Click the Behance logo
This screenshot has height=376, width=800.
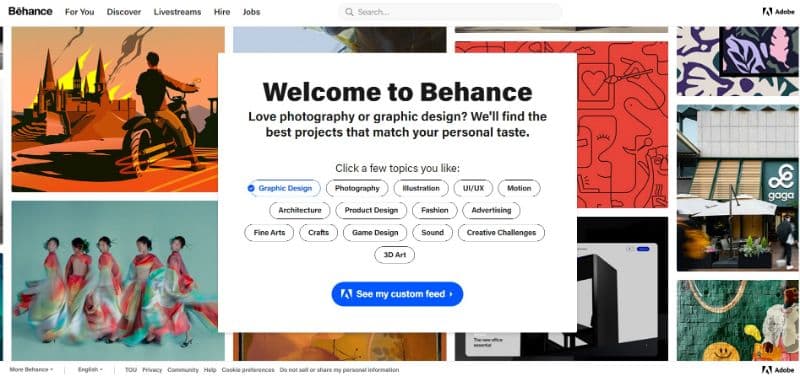(x=30, y=11)
